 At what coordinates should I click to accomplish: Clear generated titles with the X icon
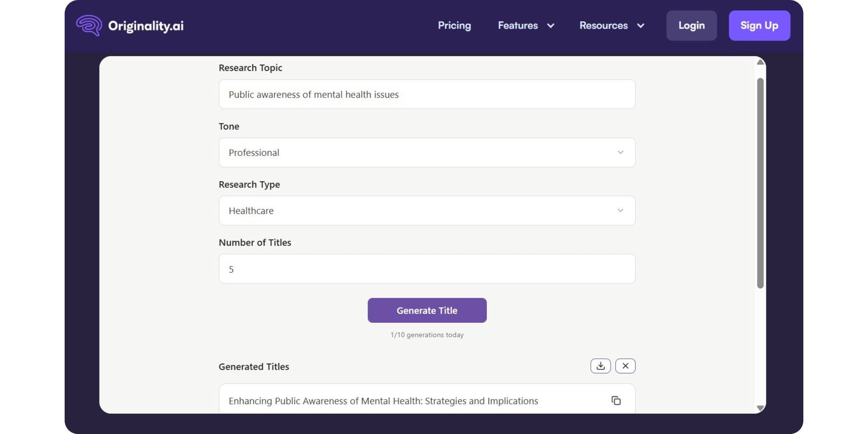coord(625,366)
